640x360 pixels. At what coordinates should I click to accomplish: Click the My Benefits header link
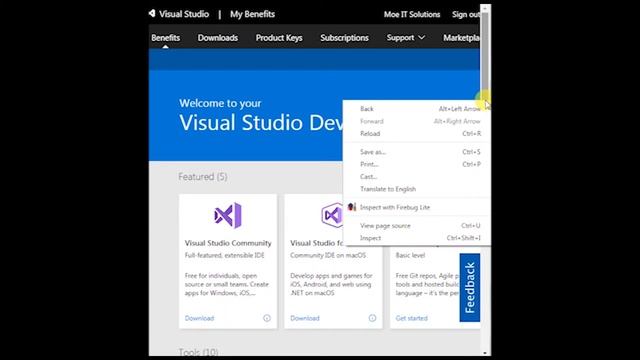(x=252, y=14)
